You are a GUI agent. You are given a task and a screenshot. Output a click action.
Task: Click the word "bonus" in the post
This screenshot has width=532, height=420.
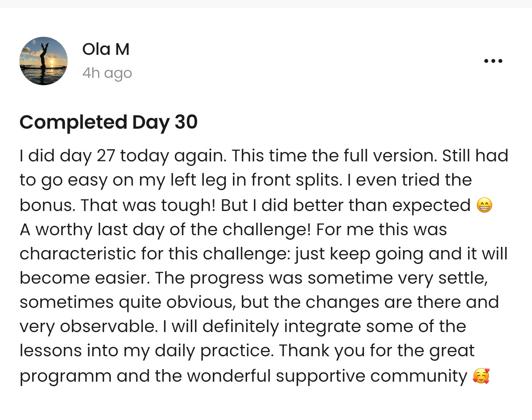[46, 205]
